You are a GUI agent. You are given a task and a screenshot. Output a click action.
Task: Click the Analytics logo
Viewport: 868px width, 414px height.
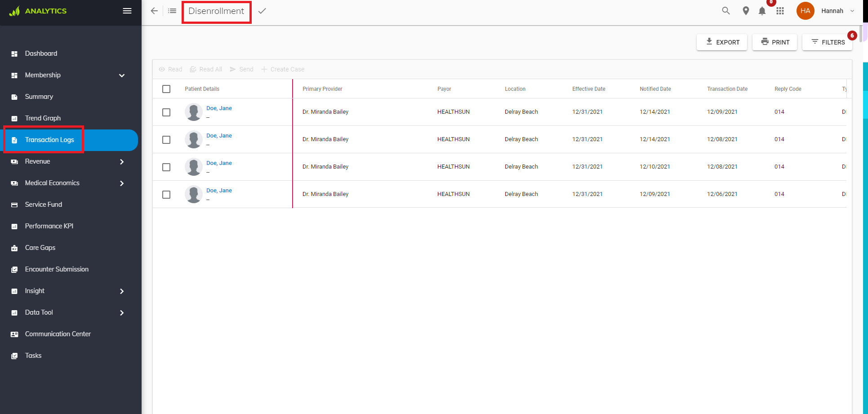coord(38,11)
